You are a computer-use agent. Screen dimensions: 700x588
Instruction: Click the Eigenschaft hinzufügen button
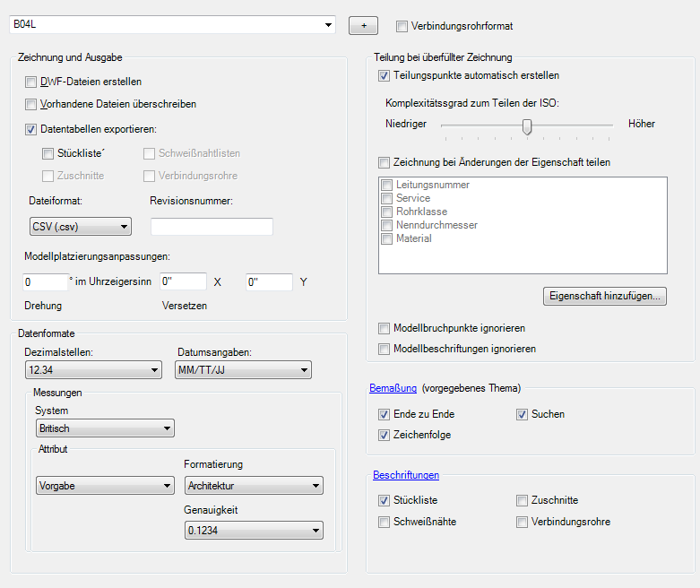coord(605,295)
